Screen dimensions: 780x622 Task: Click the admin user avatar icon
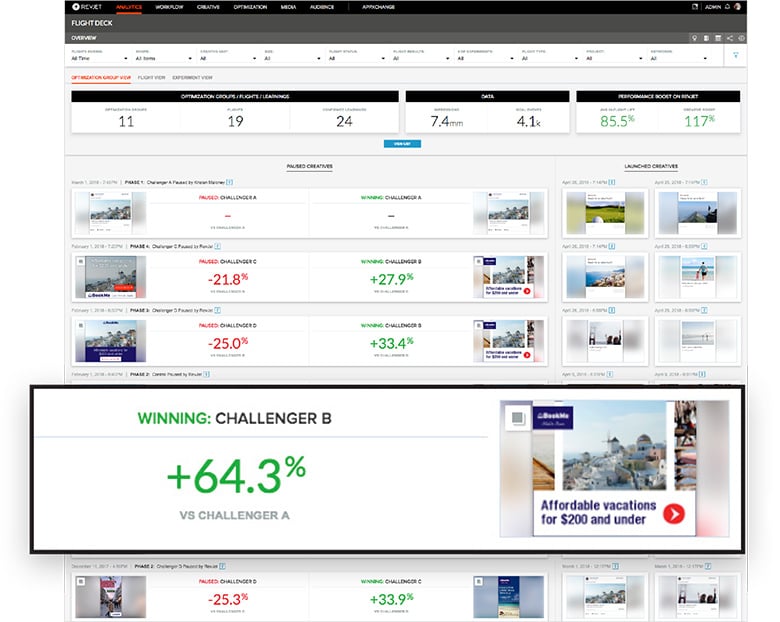pos(738,6)
